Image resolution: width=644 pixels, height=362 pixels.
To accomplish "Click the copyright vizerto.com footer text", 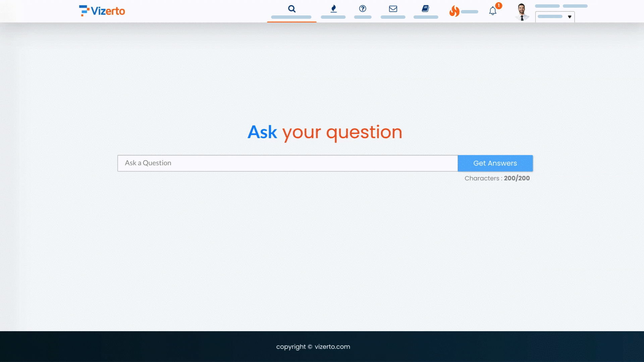I will (313, 347).
